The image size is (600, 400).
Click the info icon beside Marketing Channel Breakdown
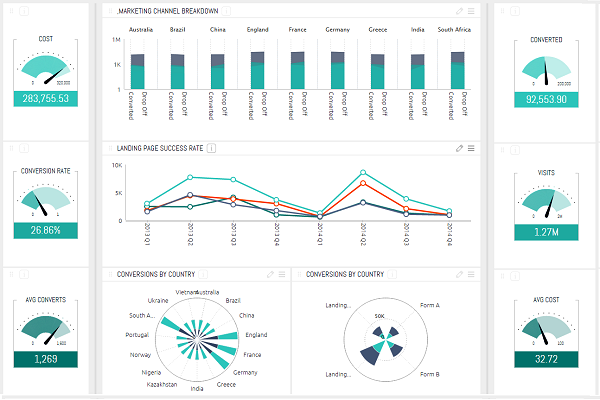[x=229, y=10]
